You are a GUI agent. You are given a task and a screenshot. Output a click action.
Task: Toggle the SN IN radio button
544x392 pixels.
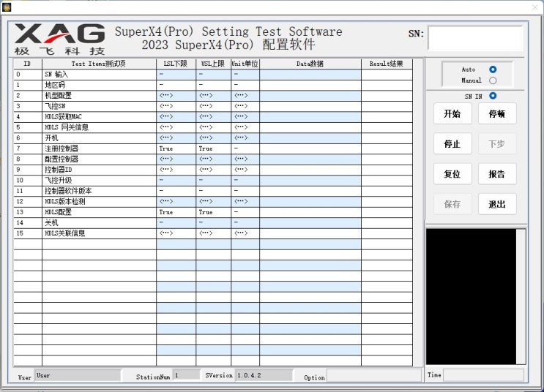493,96
